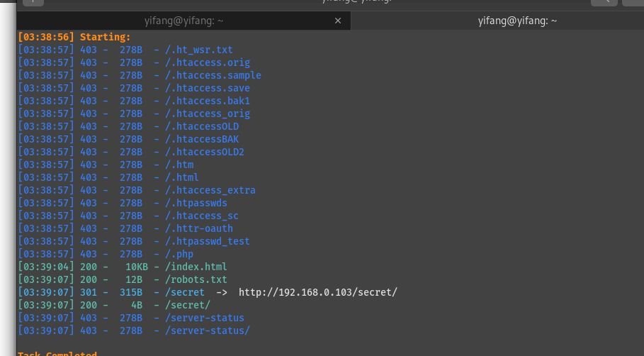Screen dimensions: 644x356
Task: Click the Task Completed message
Action: 57,353
